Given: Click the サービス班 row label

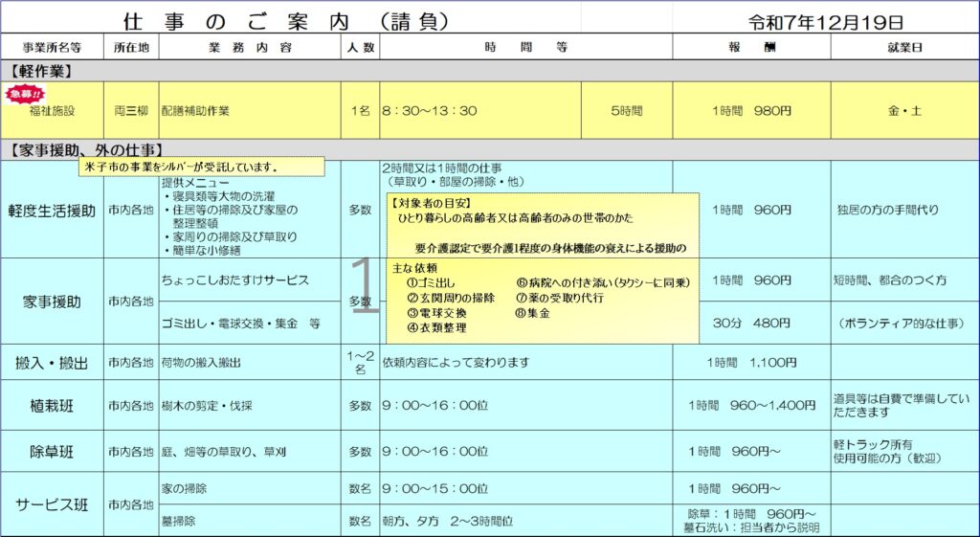Looking at the screenshot, I should [x=52, y=504].
